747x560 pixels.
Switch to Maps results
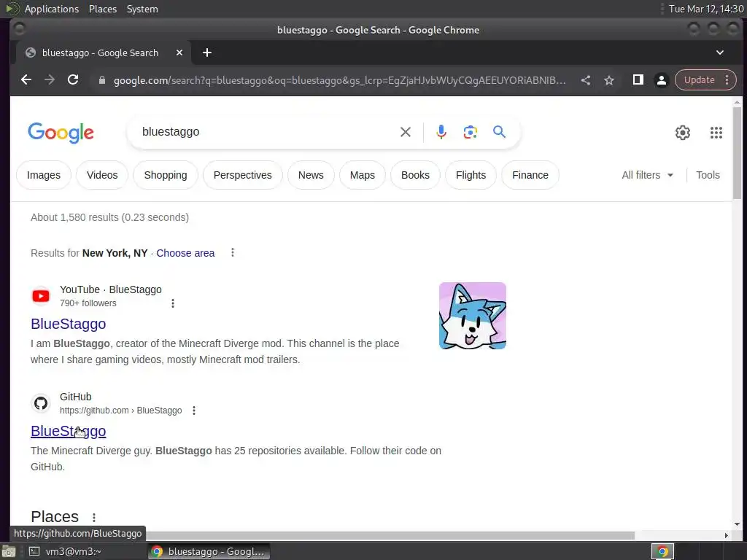pyautogui.click(x=362, y=175)
